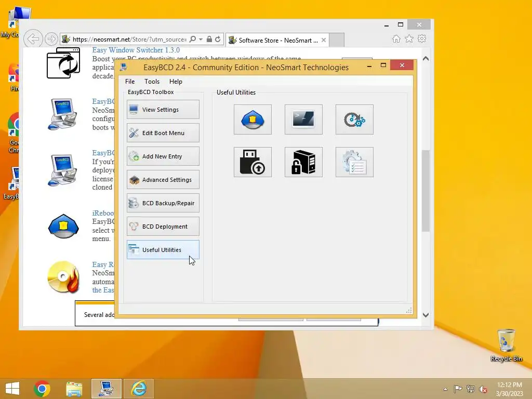
Task: Switch to EasyBCD taskbar button
Action: [x=106, y=389]
